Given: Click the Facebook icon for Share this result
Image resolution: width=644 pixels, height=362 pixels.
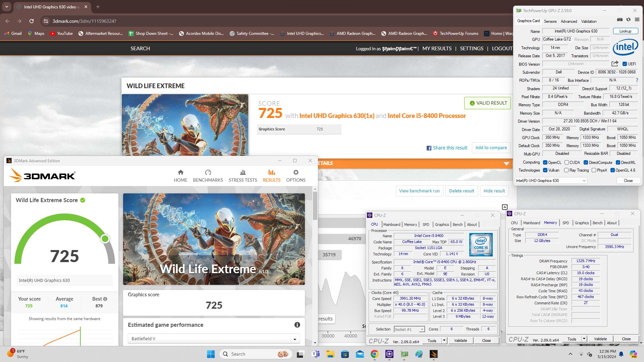Looking at the screenshot, I should tap(429, 148).
